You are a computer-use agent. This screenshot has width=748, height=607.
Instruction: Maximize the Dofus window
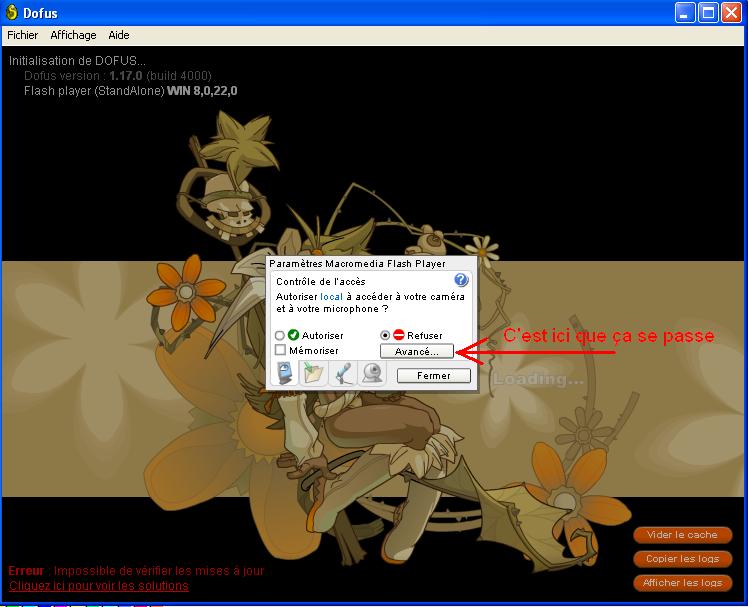pos(708,12)
